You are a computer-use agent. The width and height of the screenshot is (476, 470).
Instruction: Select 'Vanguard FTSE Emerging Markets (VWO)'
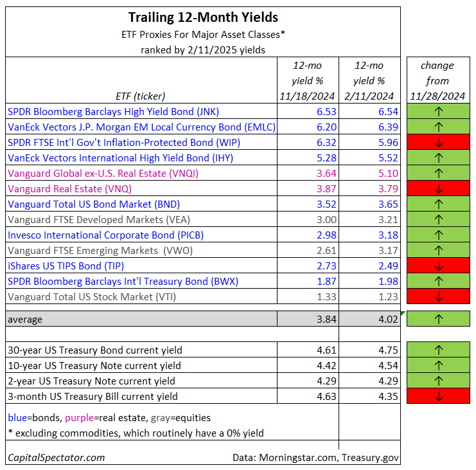click(x=100, y=251)
